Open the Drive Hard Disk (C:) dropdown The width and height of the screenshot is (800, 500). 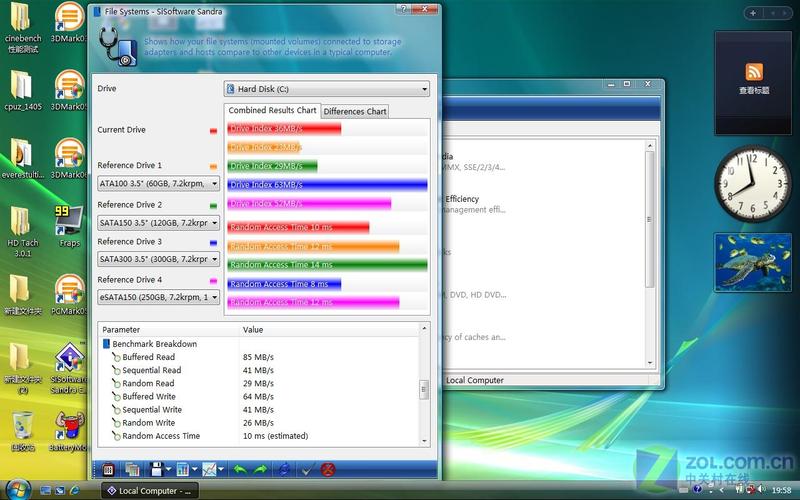coord(327,89)
